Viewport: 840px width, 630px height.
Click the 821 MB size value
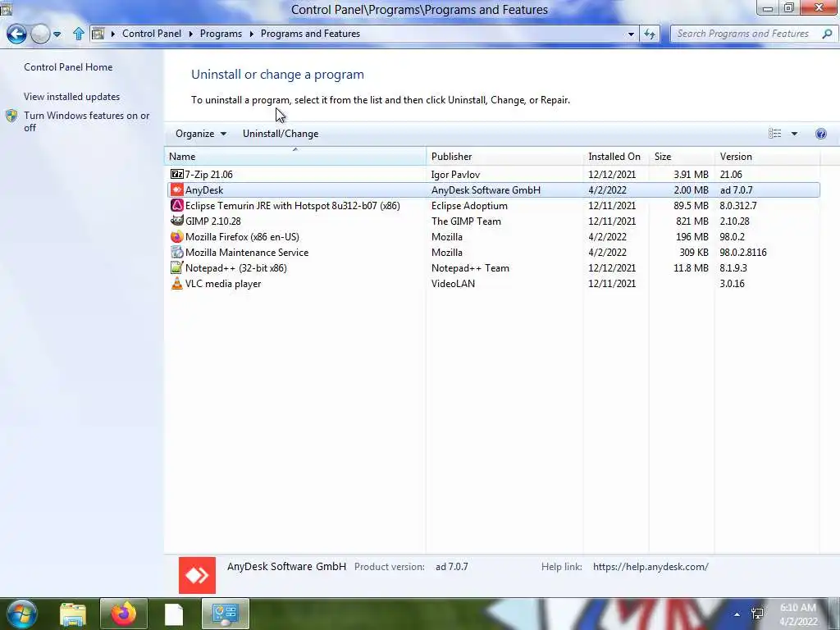692,221
